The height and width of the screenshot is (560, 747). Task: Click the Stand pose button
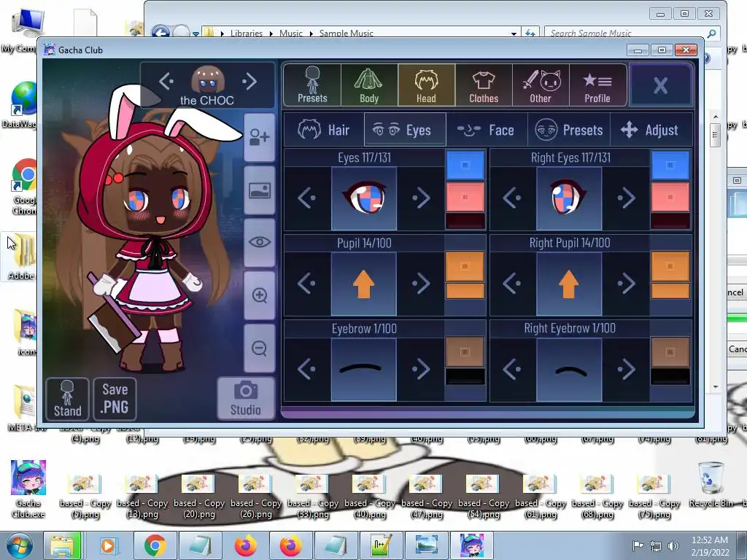pyautogui.click(x=67, y=399)
